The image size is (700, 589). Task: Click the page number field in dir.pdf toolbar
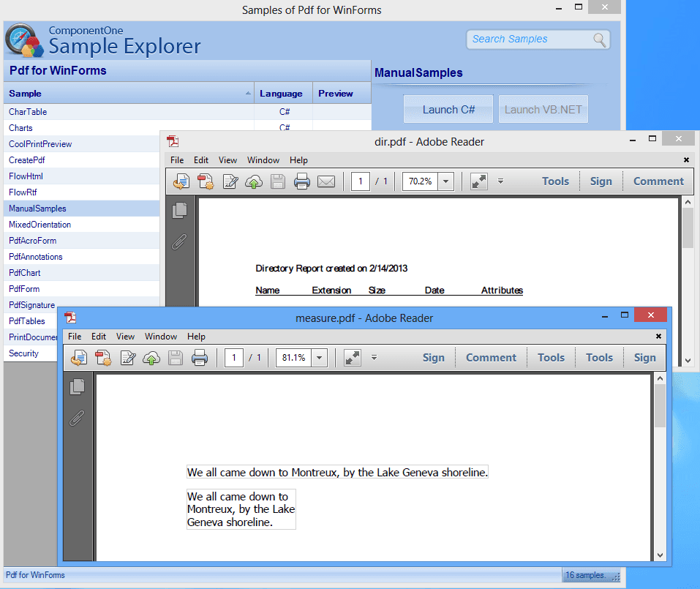point(361,181)
